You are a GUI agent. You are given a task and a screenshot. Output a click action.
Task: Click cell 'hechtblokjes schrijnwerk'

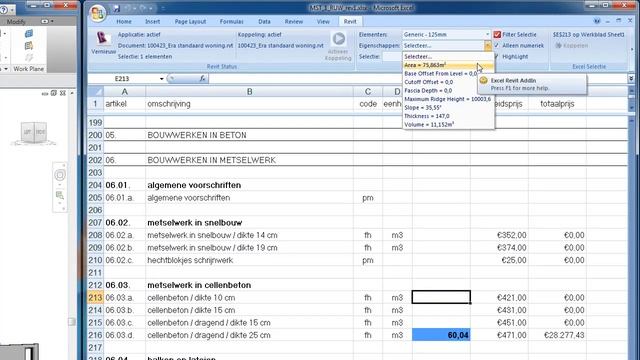tap(249, 260)
